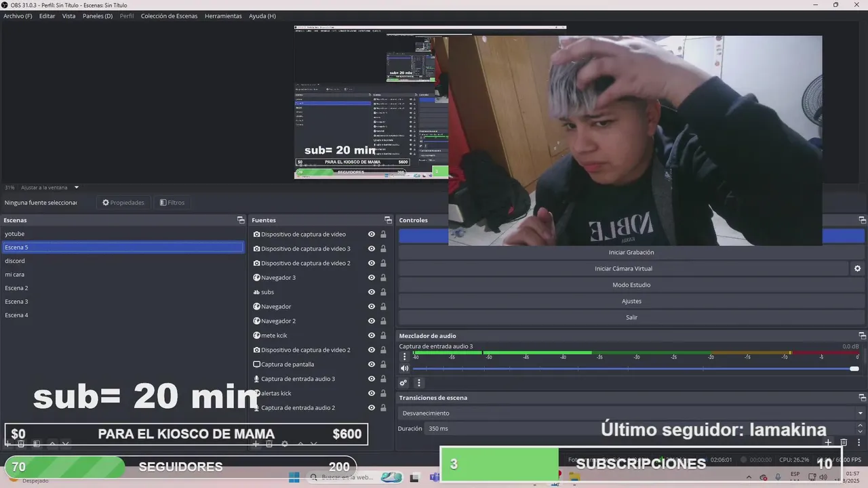The image size is (868, 488).
Task: Lock the Dispositivo de captura de video 3 source
Action: coord(383,249)
